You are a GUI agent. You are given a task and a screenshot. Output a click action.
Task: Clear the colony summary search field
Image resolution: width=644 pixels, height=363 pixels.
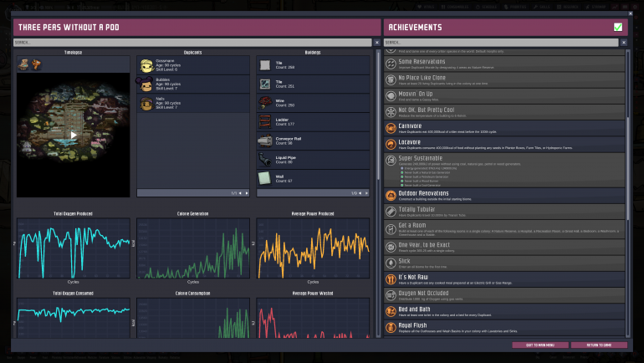376,42
